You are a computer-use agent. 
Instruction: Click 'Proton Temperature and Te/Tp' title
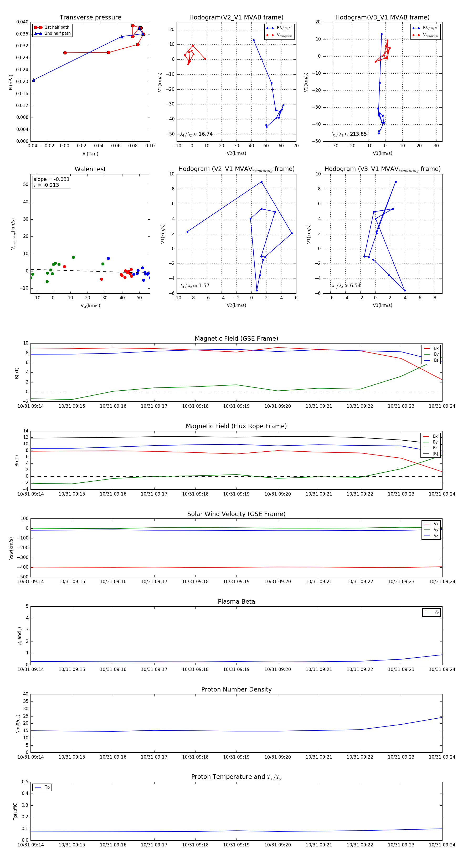(236, 777)
